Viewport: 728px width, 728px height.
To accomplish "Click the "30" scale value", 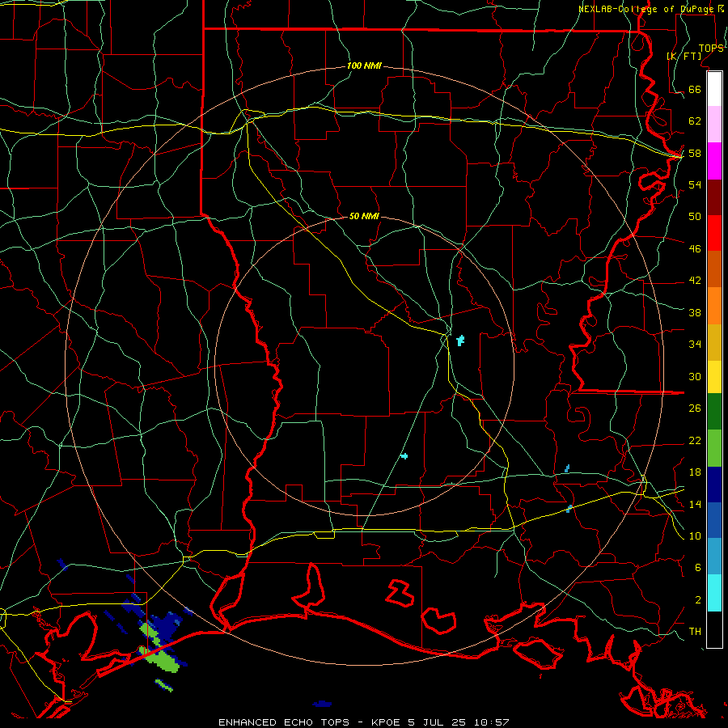I will click(695, 376).
